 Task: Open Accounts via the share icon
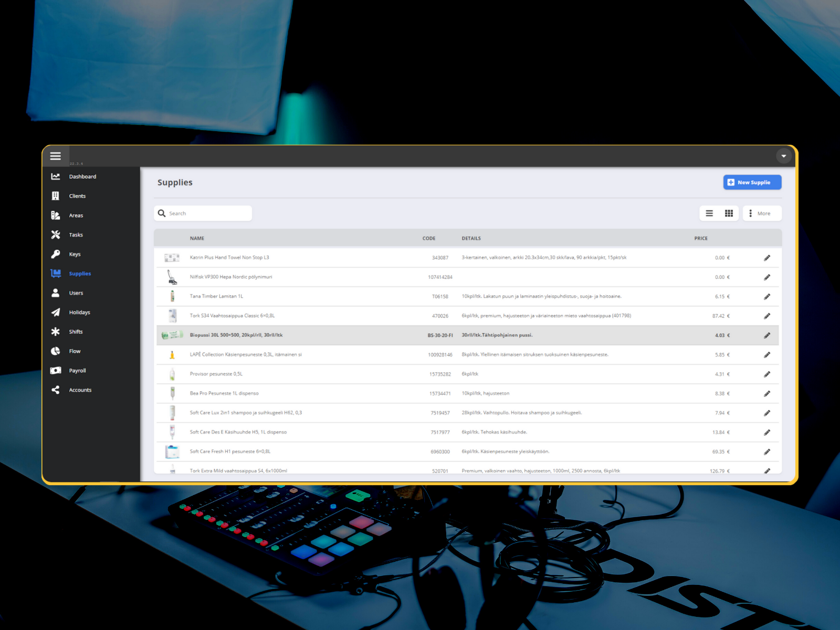coord(56,390)
